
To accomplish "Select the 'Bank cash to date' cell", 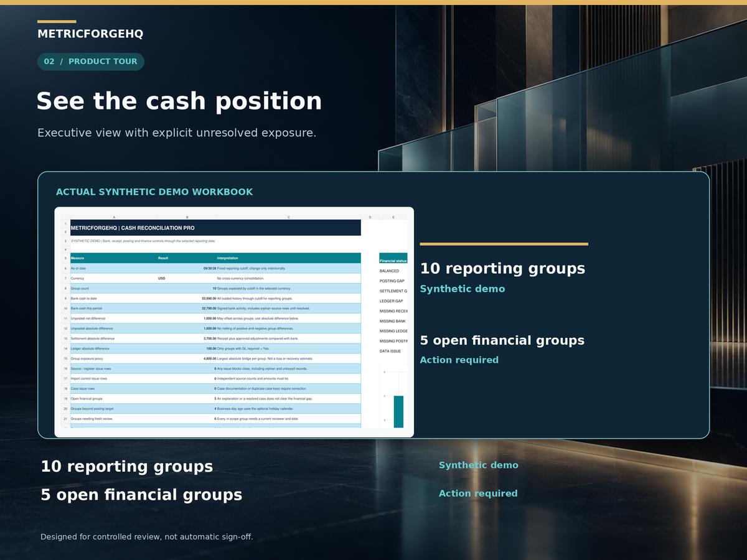I will (113, 298).
